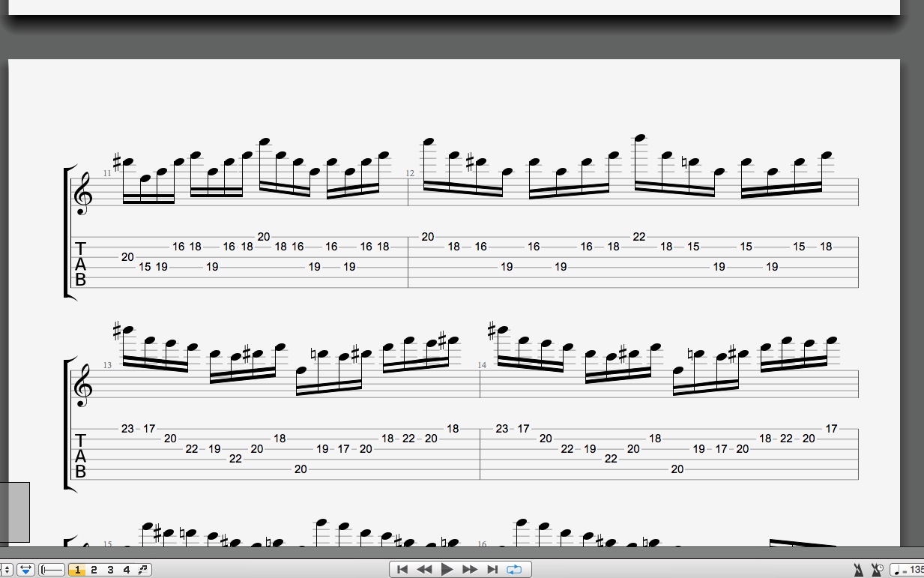Click the stepper arrows at bottom left

6,570
